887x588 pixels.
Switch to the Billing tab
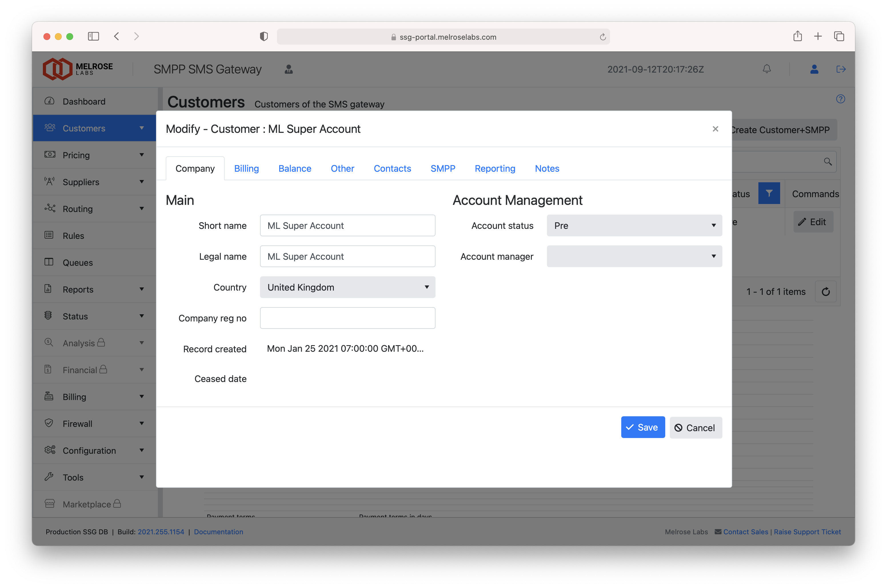[246, 168]
